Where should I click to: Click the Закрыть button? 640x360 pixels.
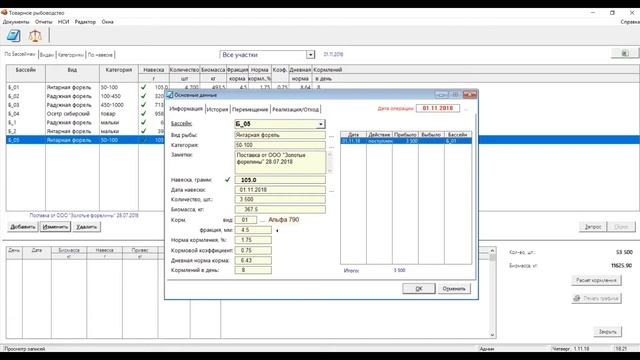pyautogui.click(x=607, y=332)
